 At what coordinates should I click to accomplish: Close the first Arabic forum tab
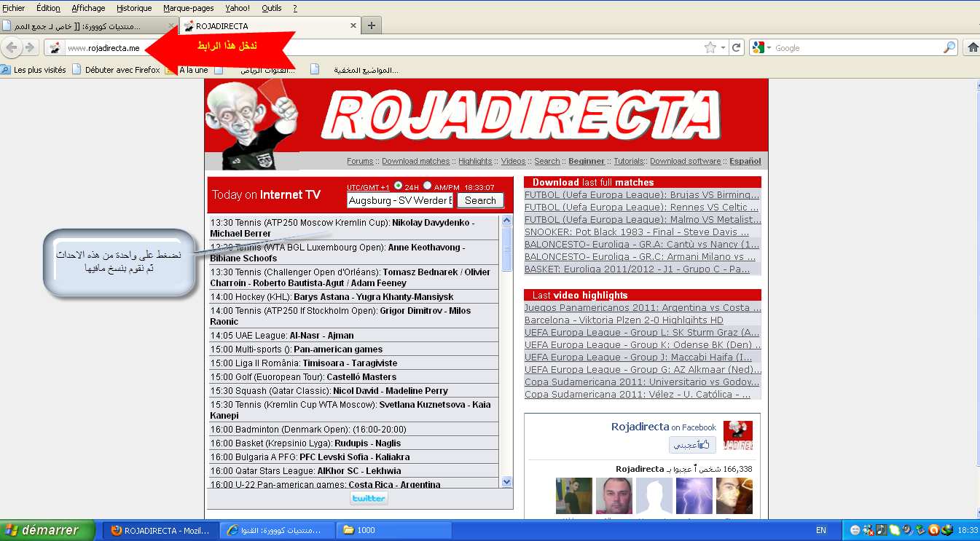tap(172, 25)
